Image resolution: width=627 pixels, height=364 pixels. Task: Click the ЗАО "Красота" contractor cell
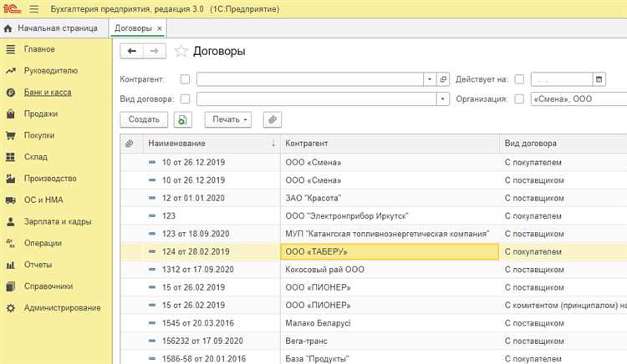390,198
